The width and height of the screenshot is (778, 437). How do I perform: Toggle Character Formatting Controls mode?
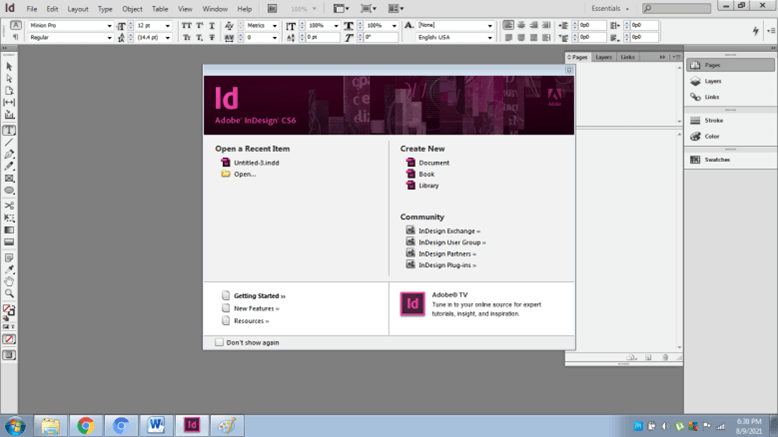pos(15,25)
